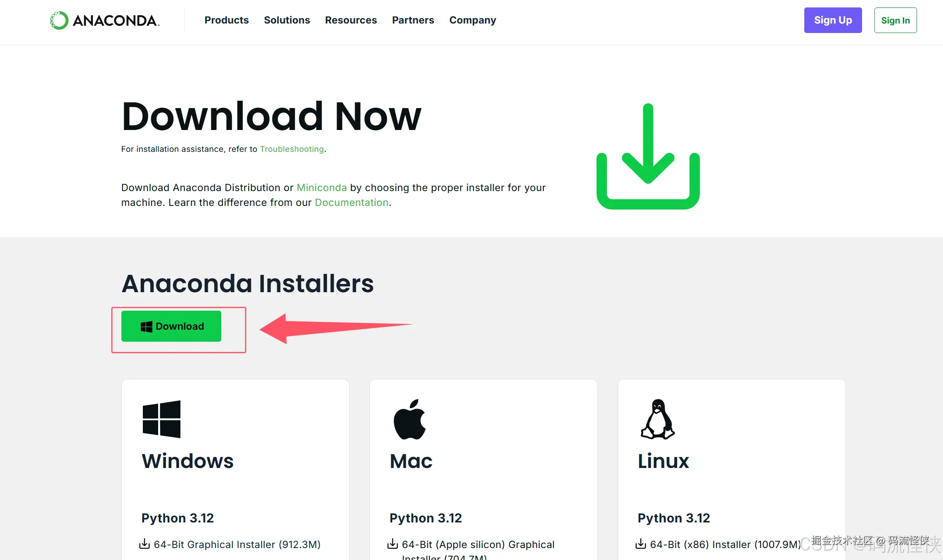The width and height of the screenshot is (943, 560).
Task: Click the Anaconda logo in header
Action: tap(105, 20)
